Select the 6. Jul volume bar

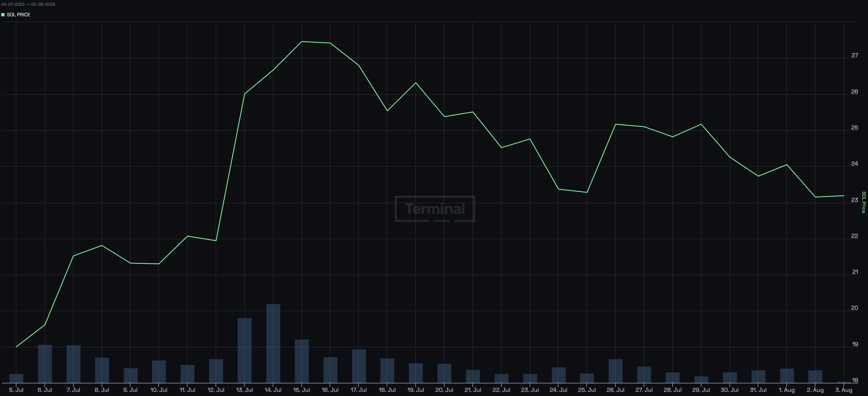[x=45, y=364]
